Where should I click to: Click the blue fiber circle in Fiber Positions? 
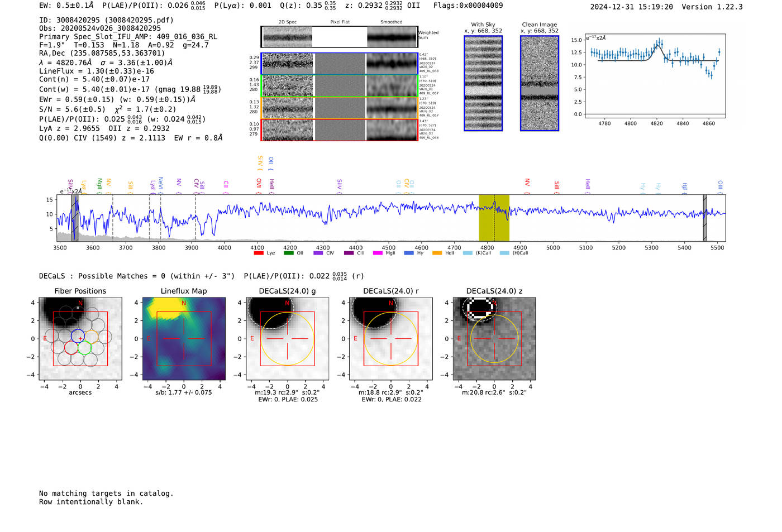(x=78, y=337)
